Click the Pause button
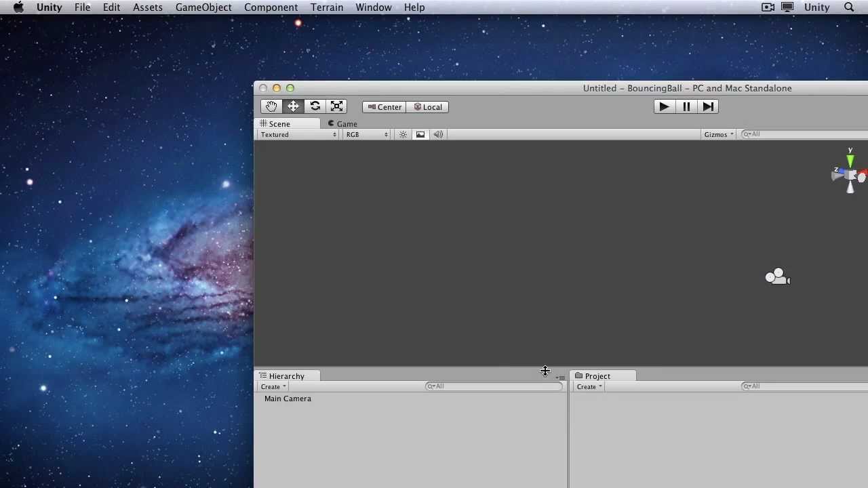Image resolution: width=868 pixels, height=488 pixels. coord(686,106)
